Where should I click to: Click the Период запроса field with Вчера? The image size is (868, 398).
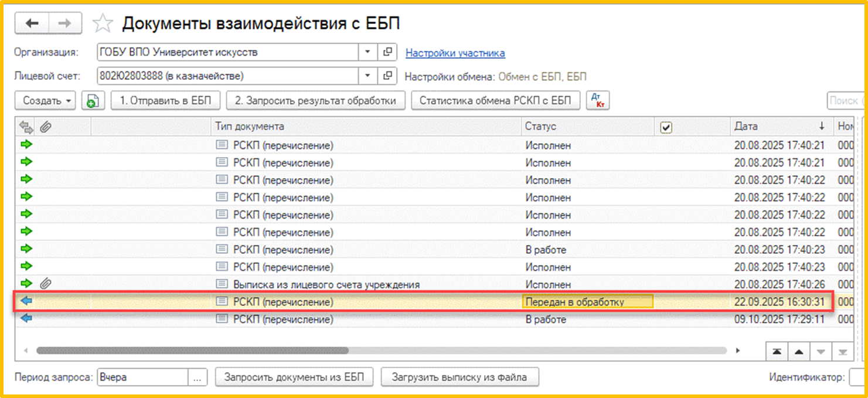142,377
